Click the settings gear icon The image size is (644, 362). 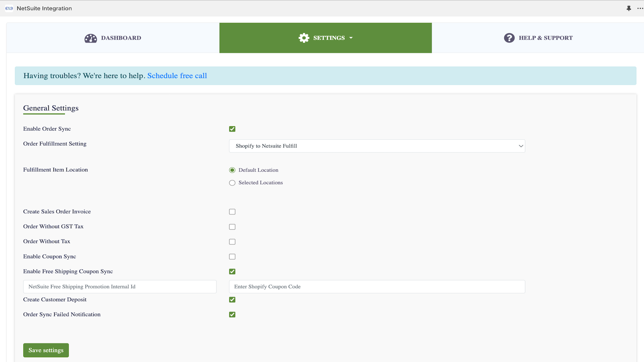pos(304,38)
